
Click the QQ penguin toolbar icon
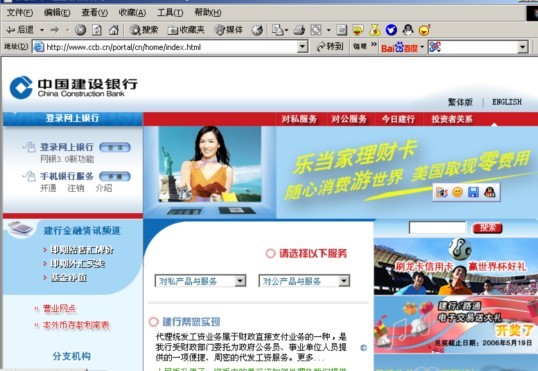pos(408,30)
